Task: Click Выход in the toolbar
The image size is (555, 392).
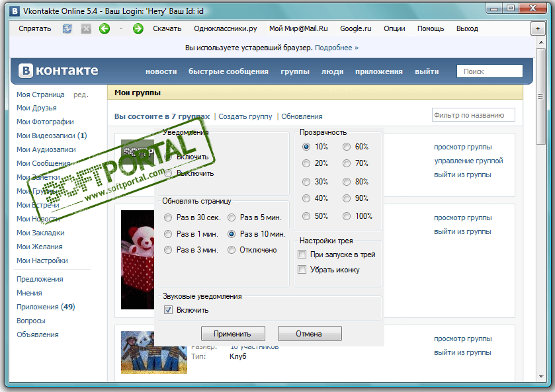Action: pos(467,28)
